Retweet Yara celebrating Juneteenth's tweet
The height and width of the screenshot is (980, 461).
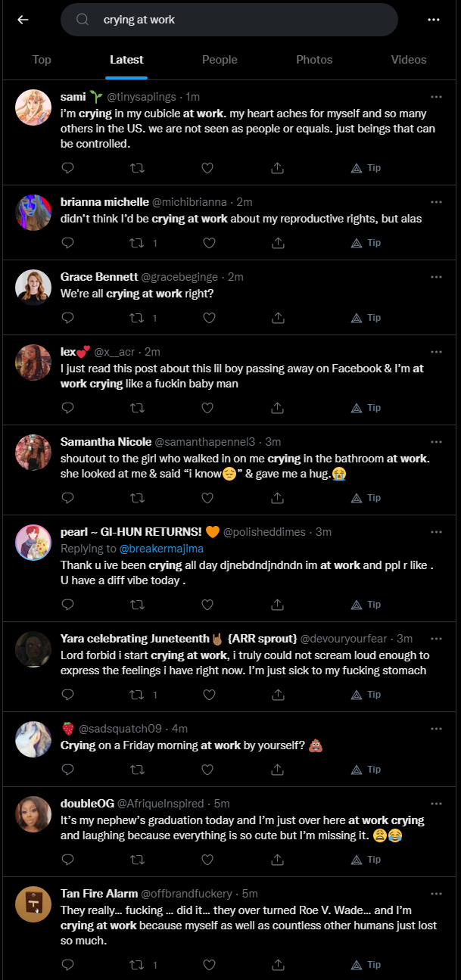138,695
